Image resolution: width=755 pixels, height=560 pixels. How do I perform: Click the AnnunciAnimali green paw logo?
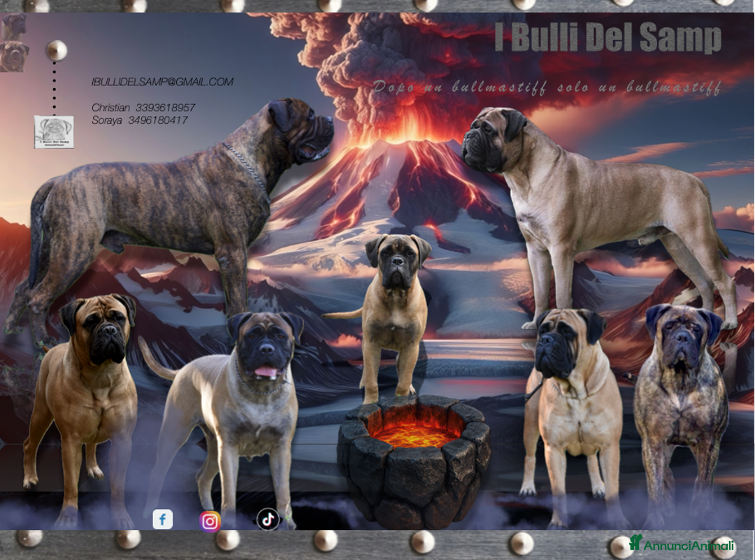click(x=635, y=543)
